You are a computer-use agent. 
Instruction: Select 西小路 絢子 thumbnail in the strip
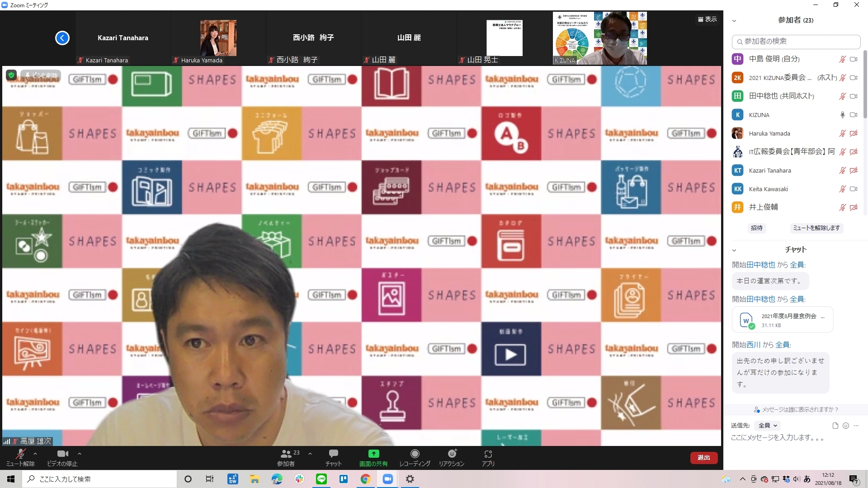314,38
